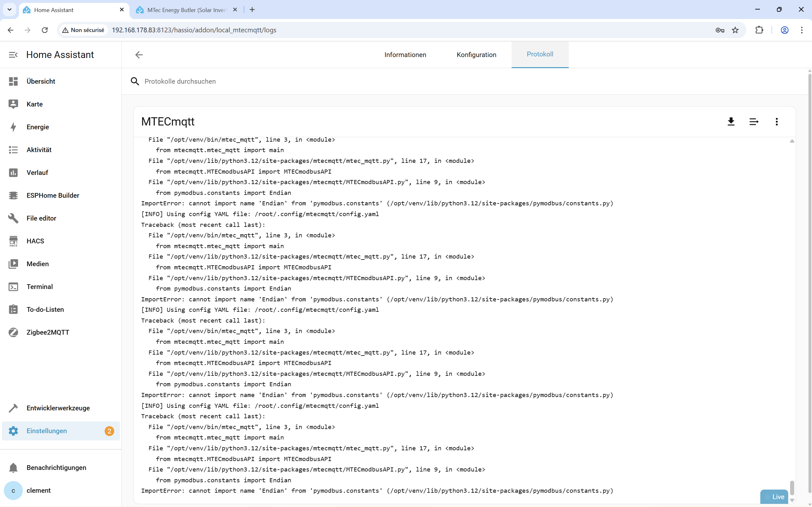
Task: Open the three-dot log options menu
Action: click(776, 122)
